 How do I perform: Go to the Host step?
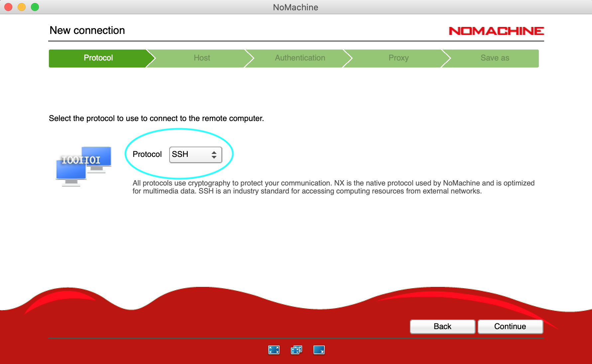tap(202, 58)
